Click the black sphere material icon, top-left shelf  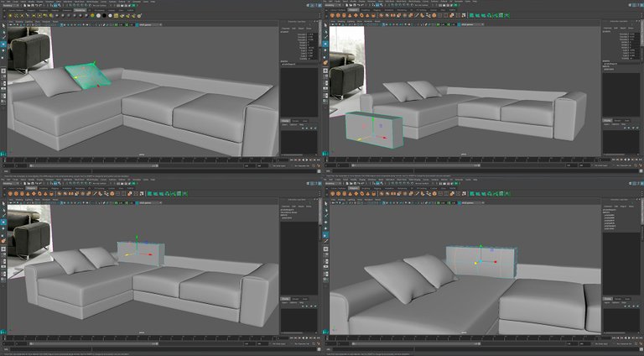[x=104, y=16]
